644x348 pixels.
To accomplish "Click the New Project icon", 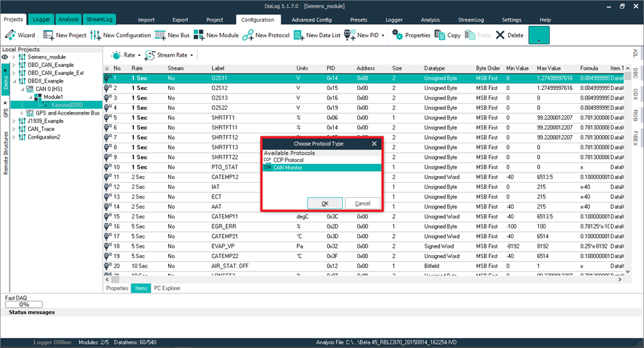I will [x=48, y=35].
